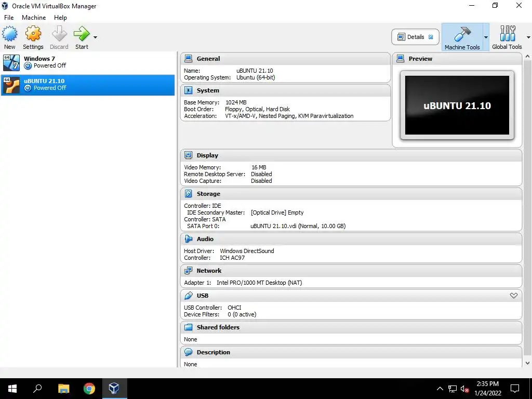Expand the Machine Tools dropdown arrow
The height and width of the screenshot is (399, 532).
point(486,37)
